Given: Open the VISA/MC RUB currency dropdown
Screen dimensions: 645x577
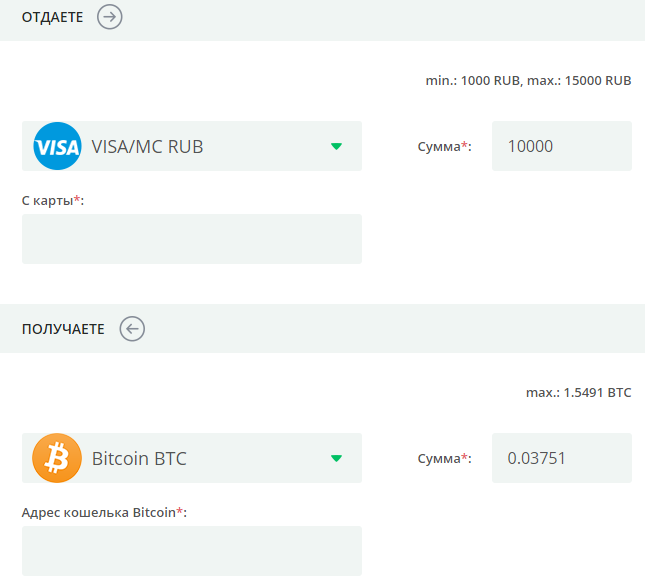Looking at the screenshot, I should (x=190, y=147).
